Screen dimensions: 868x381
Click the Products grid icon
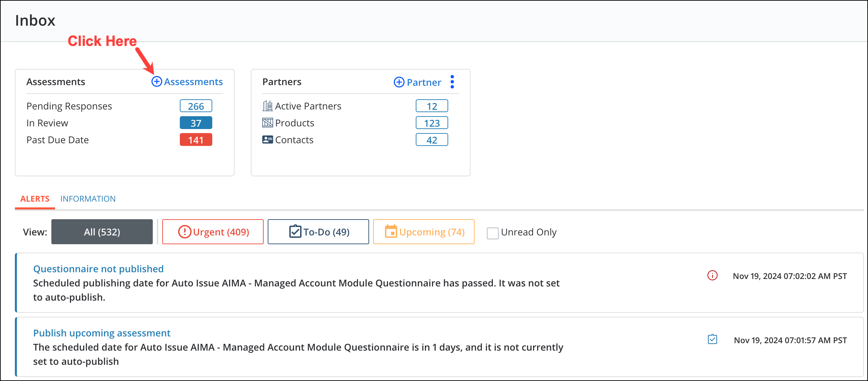pos(267,123)
